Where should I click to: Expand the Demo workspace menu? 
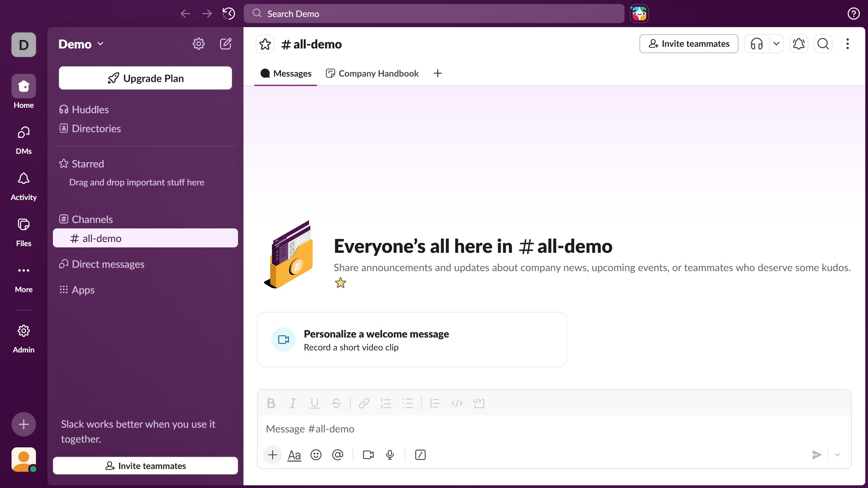(x=81, y=44)
